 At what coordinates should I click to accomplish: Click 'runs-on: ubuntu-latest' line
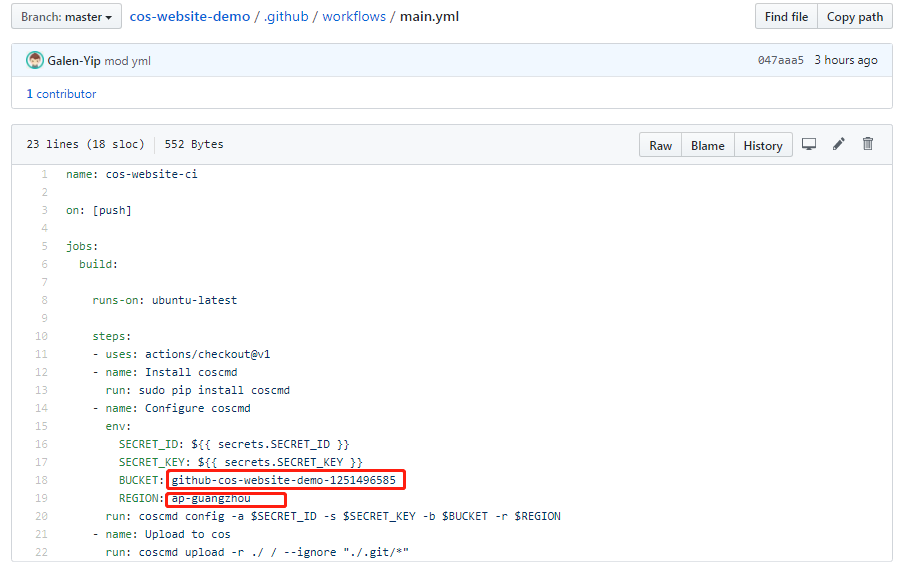(164, 300)
